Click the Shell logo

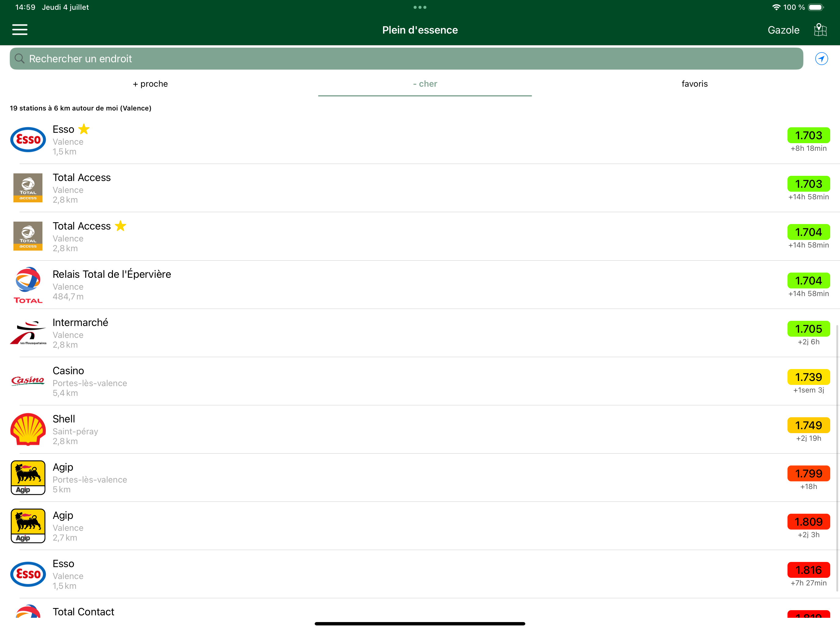tap(28, 429)
